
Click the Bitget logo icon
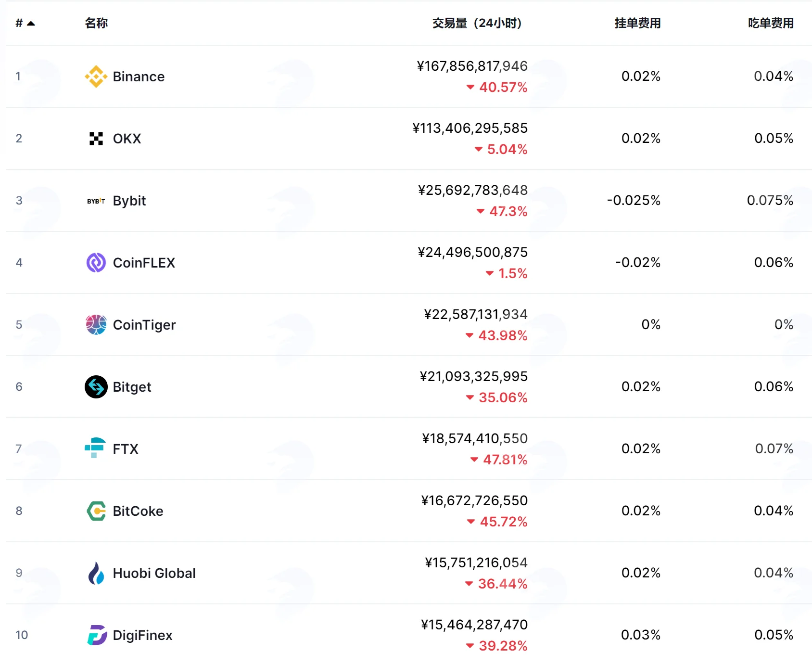point(96,387)
